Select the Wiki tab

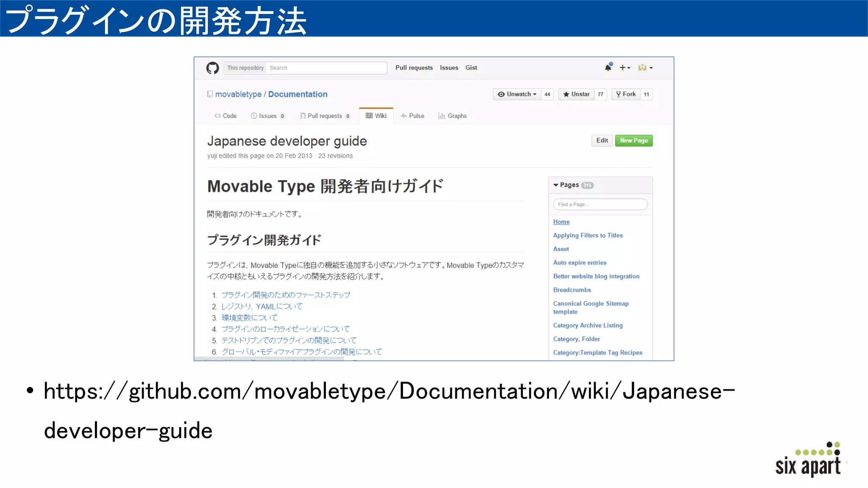point(376,116)
